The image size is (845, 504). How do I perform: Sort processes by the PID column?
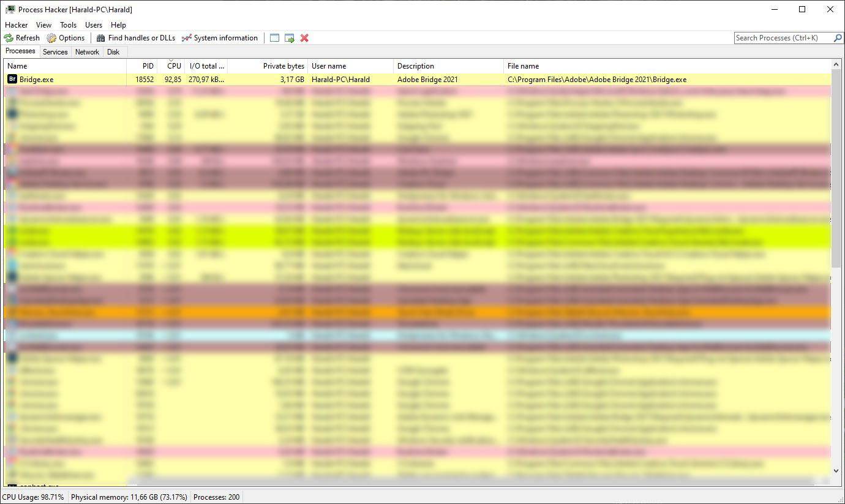(x=148, y=66)
